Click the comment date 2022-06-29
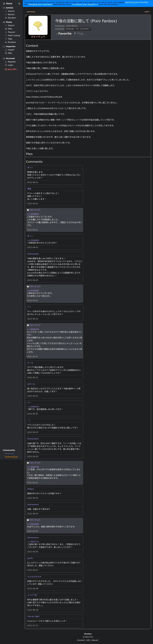 (x=33, y=610)
